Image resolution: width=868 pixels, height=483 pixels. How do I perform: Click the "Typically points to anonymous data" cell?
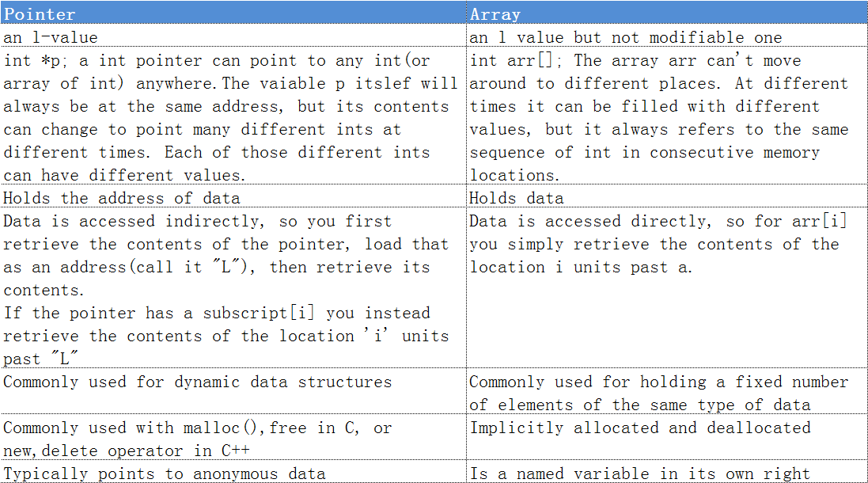tap(233, 473)
